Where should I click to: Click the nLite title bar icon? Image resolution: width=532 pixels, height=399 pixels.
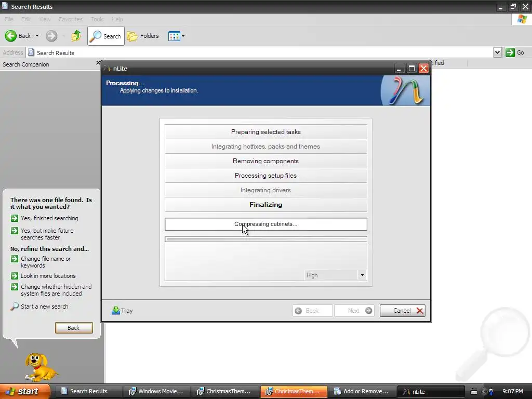pyautogui.click(x=108, y=68)
